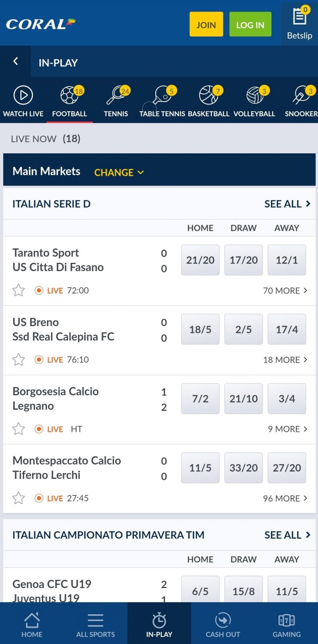This screenshot has width=318, height=644.
Task: Open Cash Out in the bottom bar
Action: point(223,625)
